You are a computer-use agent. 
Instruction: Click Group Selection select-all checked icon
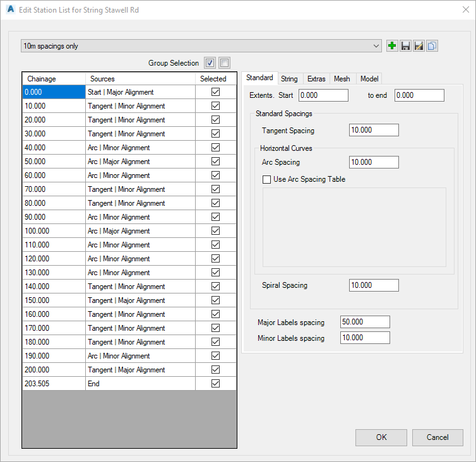(x=210, y=62)
